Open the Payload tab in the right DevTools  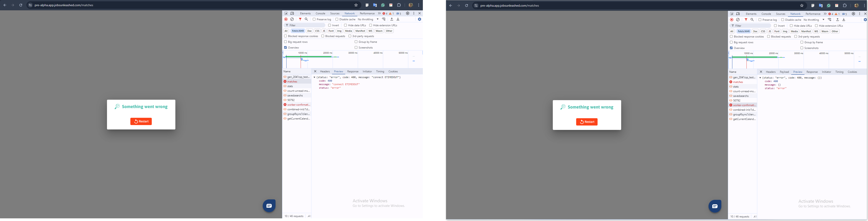click(784, 72)
